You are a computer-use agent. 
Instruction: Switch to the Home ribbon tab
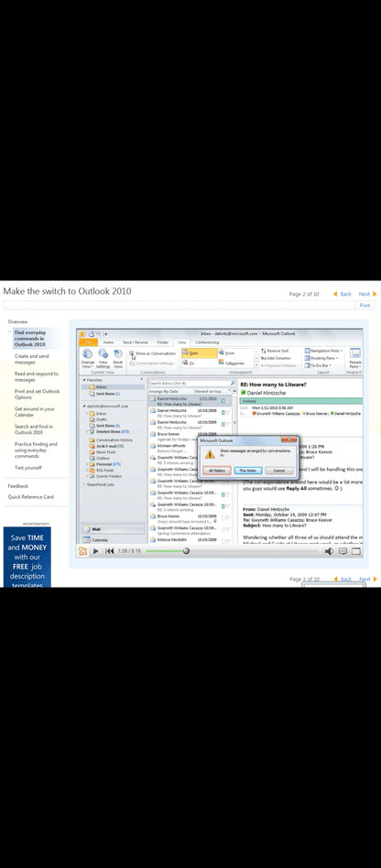coord(109,342)
